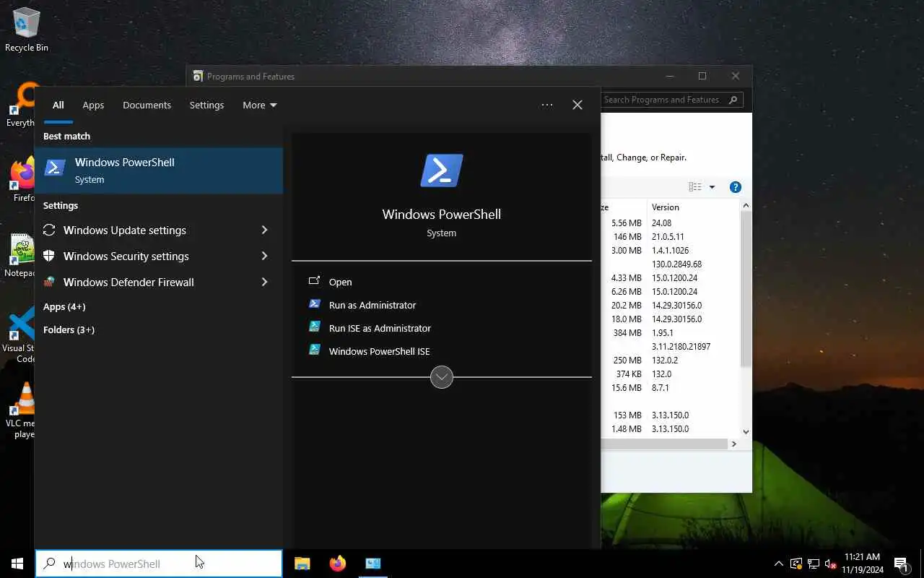Show hidden system tray icons
This screenshot has height=578, width=924.
(778, 564)
